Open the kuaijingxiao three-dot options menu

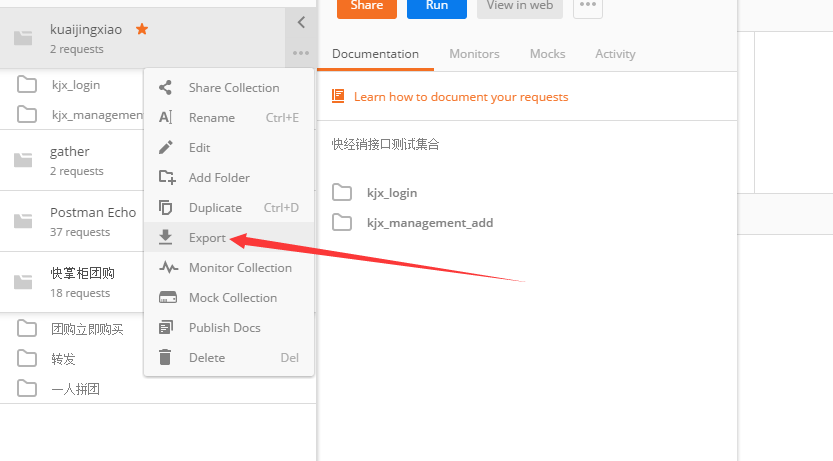pos(301,53)
